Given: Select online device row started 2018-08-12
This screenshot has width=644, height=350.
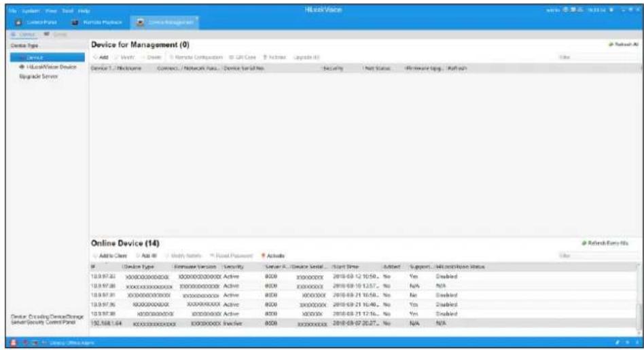Looking at the screenshot, I should 363,277.
